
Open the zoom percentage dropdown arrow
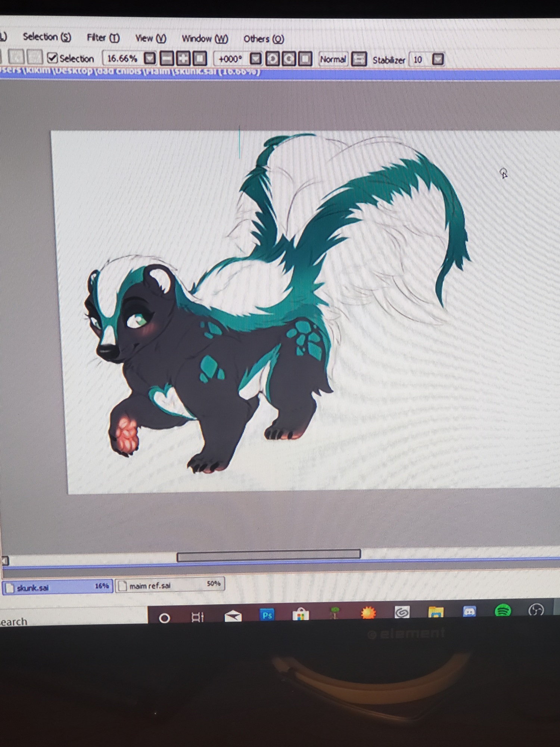coord(150,58)
